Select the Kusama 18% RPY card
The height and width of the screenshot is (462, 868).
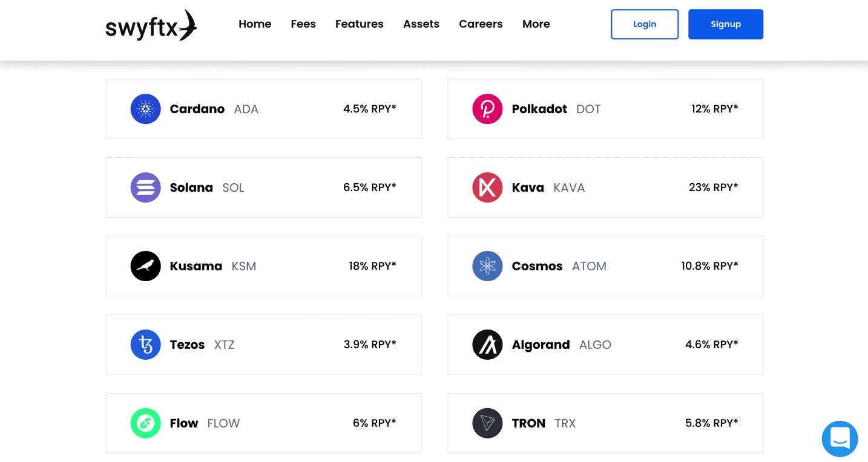(263, 266)
